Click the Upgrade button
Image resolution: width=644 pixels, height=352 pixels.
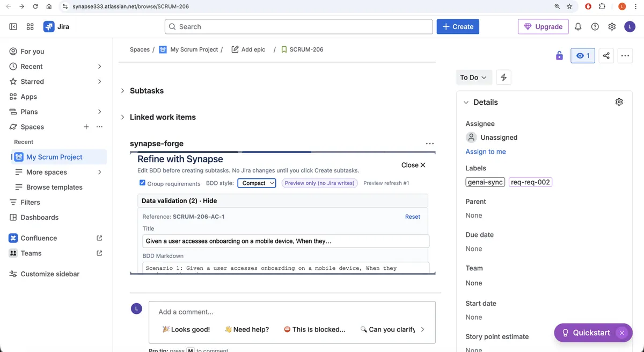(543, 26)
